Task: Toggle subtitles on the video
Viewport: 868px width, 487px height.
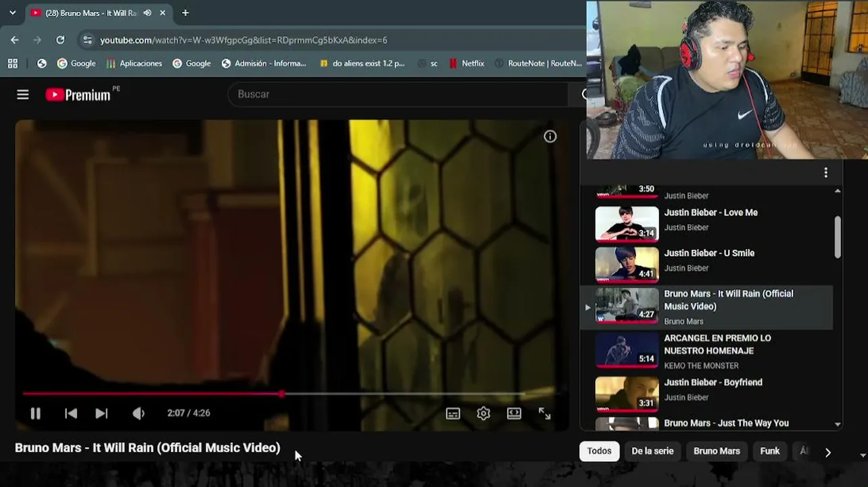Action: (453, 413)
